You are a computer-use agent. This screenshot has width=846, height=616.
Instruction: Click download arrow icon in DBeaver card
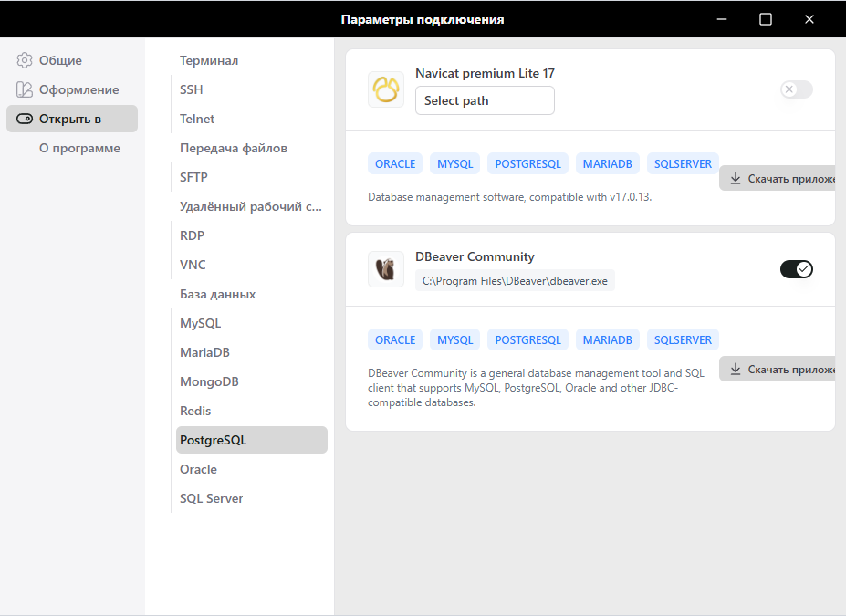(736, 370)
